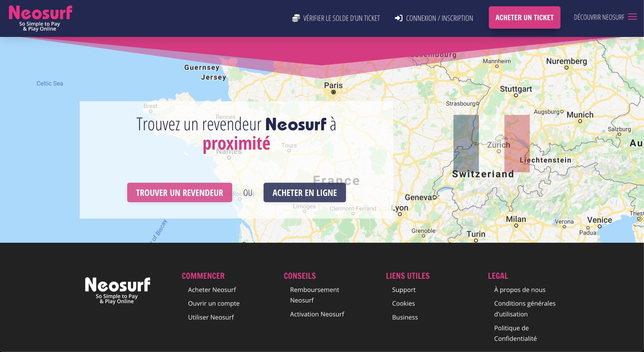644x352 pixels.
Task: Click the Verona label on the map
Action: coord(564,222)
